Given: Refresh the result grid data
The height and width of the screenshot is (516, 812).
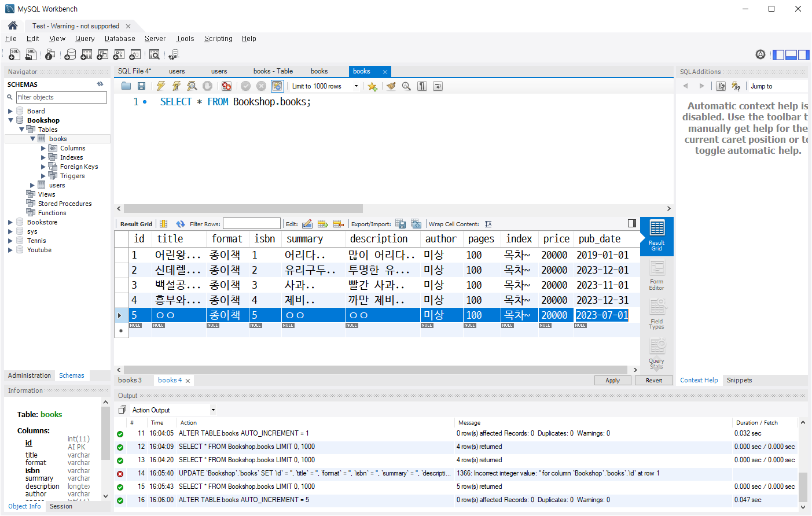Looking at the screenshot, I should [x=181, y=224].
